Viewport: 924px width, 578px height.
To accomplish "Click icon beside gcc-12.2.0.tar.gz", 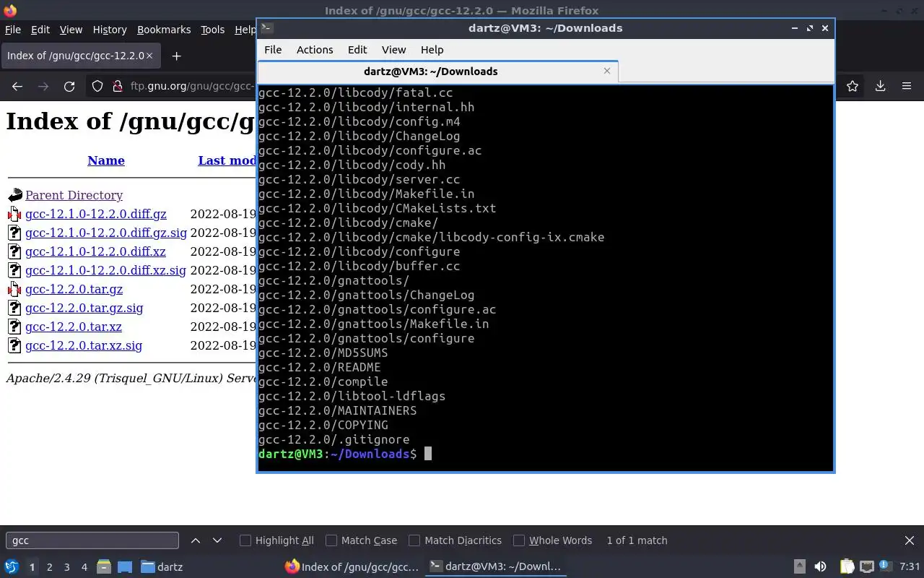I will pos(15,289).
